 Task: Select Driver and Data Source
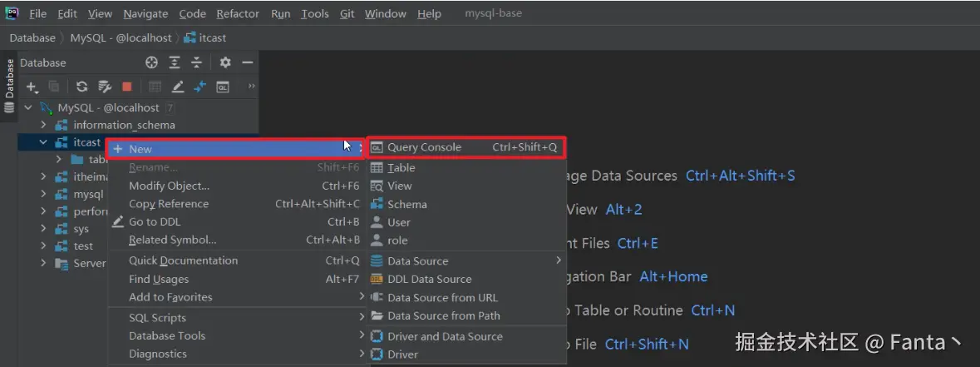[467, 336]
